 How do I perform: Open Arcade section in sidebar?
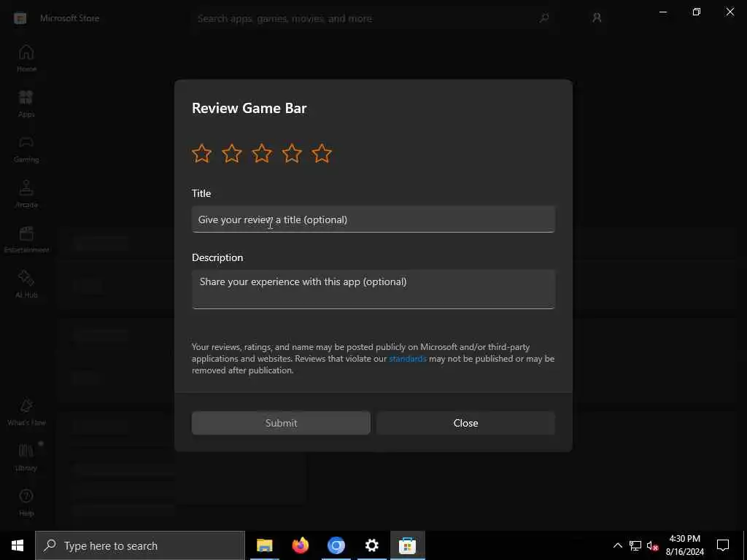click(x=26, y=194)
